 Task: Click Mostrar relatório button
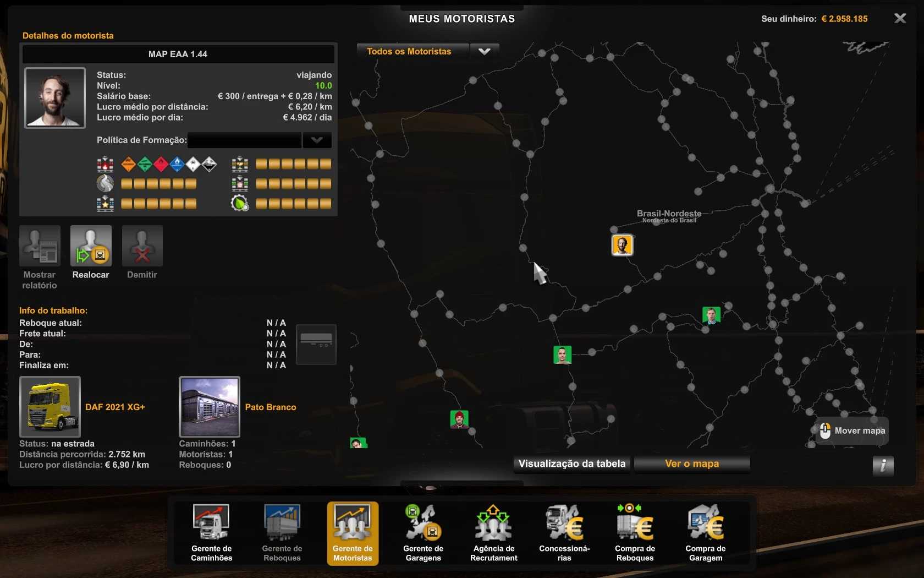coord(40,246)
